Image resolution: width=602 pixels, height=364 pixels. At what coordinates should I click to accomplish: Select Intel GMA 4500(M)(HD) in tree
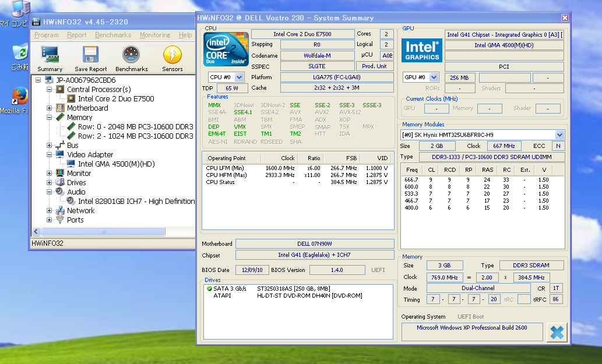tap(116, 164)
